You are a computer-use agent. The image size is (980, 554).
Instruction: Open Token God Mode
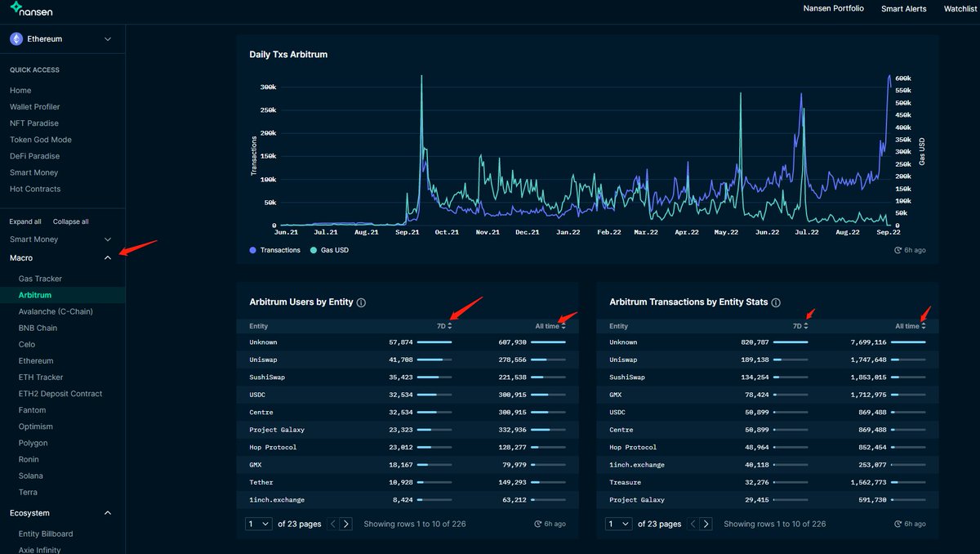coord(41,140)
